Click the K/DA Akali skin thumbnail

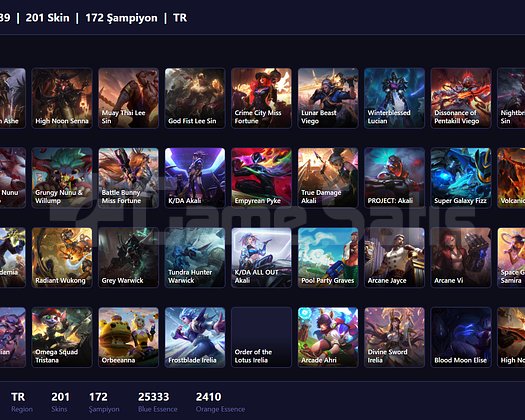pos(195,178)
